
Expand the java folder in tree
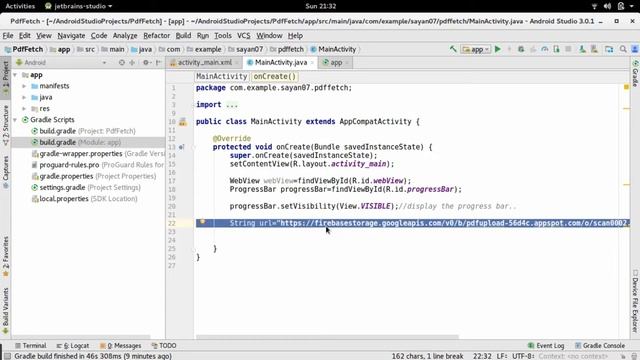tap(24, 98)
